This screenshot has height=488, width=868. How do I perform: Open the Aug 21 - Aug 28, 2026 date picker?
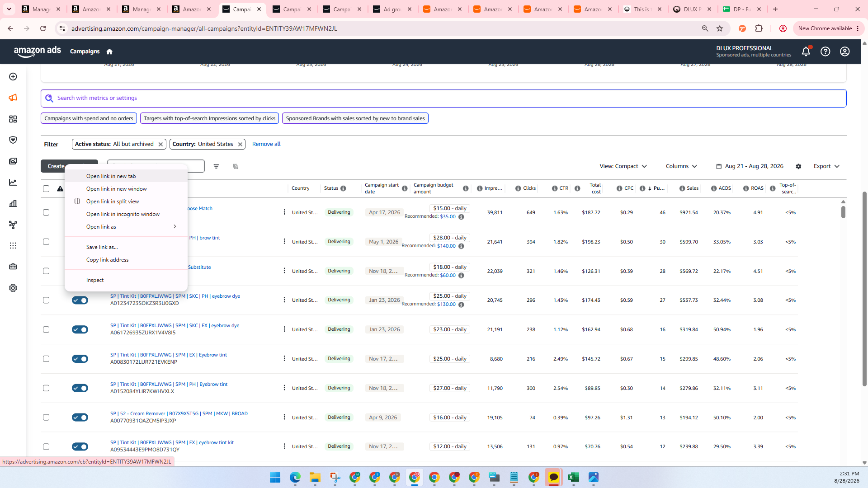(750, 166)
